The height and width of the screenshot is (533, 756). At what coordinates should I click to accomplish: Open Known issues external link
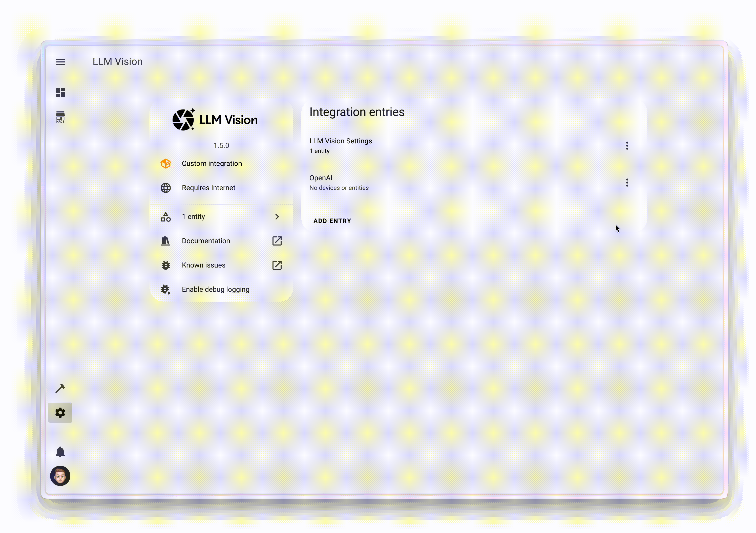point(277,265)
